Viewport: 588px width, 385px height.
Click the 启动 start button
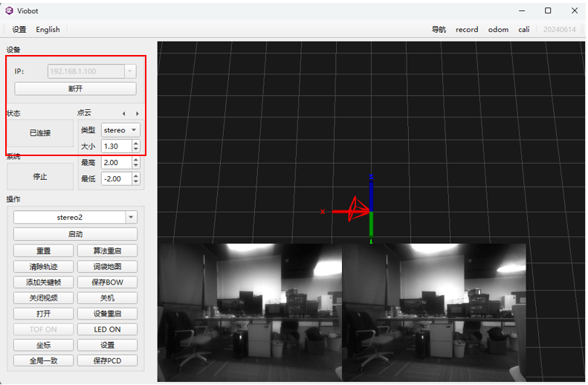point(75,234)
